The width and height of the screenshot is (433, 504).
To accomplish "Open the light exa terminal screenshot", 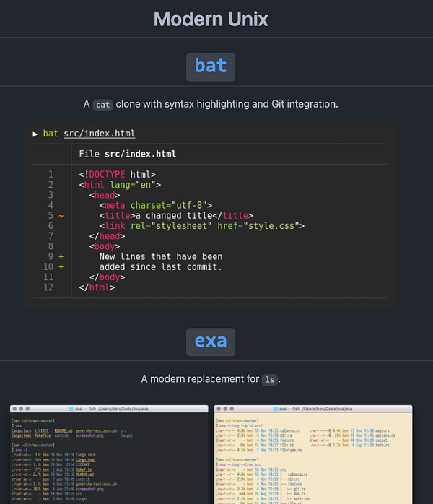I will [313, 454].
